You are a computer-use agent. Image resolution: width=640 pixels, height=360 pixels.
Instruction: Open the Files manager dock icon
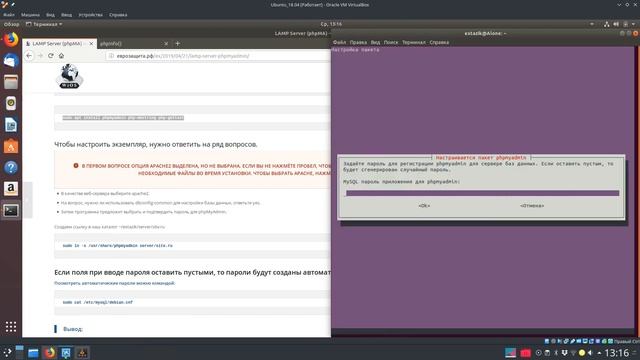click(x=11, y=82)
